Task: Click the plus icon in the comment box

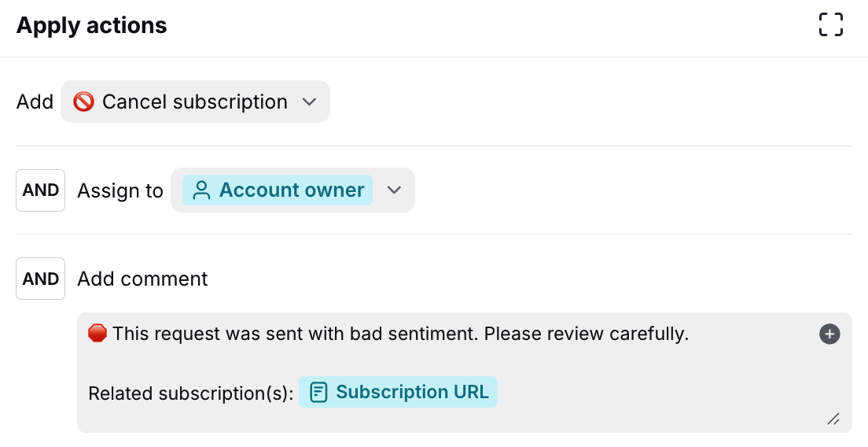Action: pyautogui.click(x=829, y=334)
